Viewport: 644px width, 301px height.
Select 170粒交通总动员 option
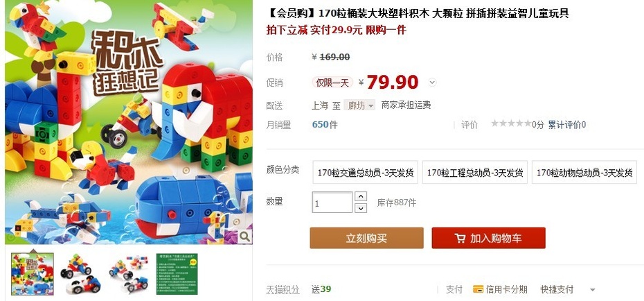[x=365, y=172]
